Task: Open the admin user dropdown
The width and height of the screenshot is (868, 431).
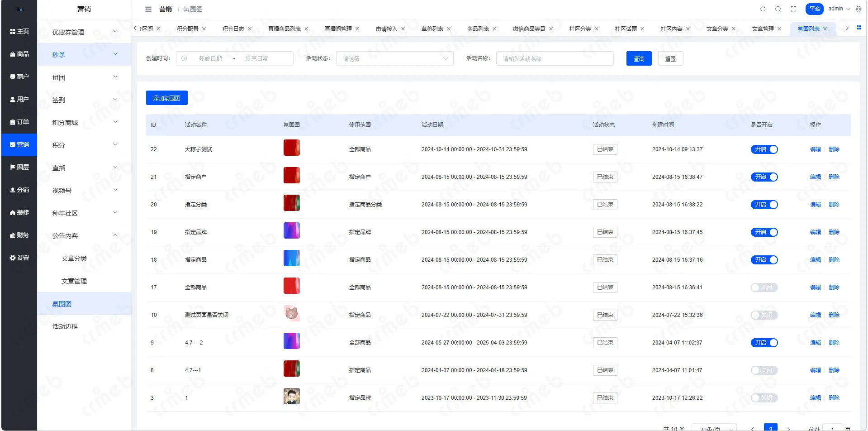Action: click(x=839, y=9)
